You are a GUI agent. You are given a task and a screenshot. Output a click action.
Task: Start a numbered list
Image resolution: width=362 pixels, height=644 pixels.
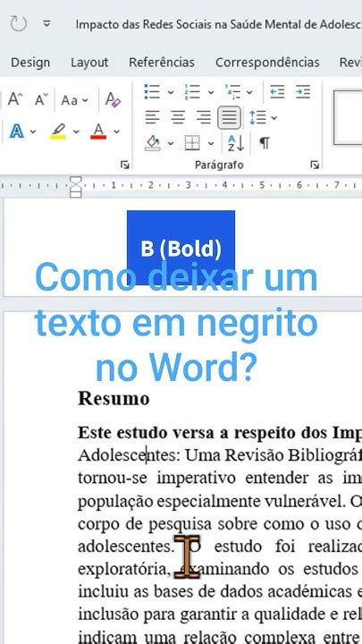[192, 92]
